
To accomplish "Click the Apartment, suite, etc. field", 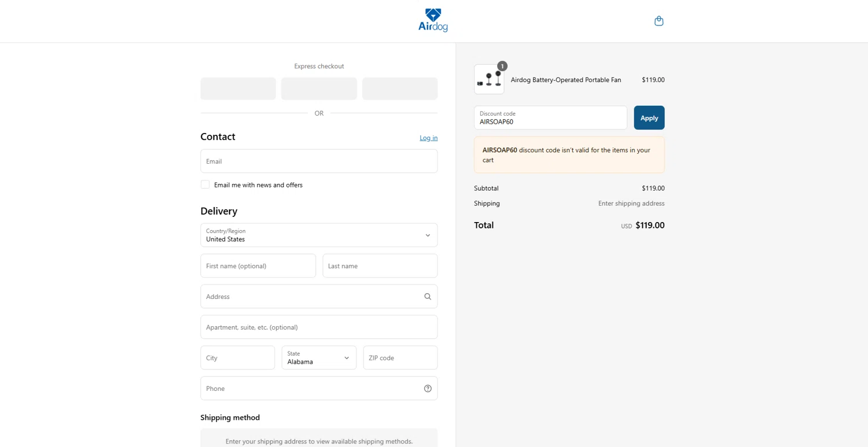I will (319, 327).
